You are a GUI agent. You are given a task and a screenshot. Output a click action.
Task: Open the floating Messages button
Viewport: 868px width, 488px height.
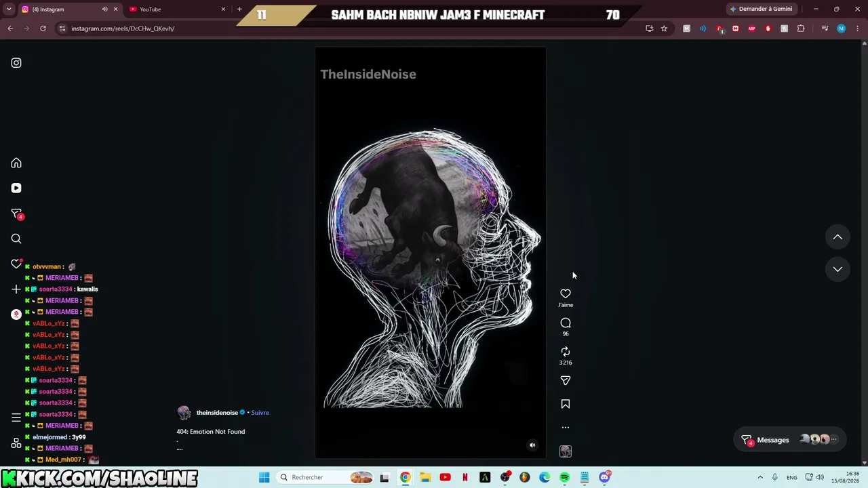790,440
